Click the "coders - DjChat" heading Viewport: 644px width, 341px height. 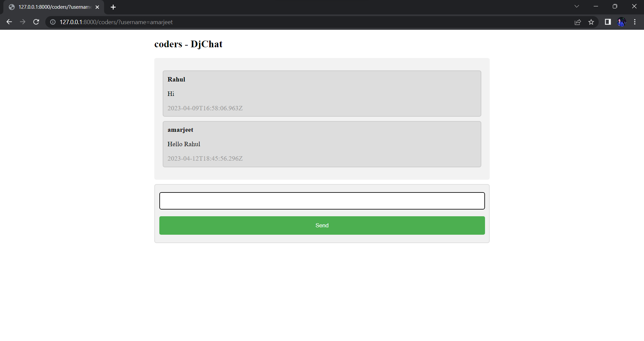click(188, 44)
